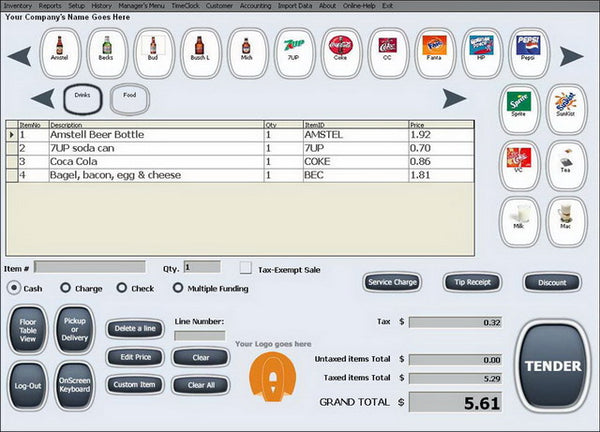600x432 pixels.
Task: Add a Mac coffee drink to the order
Action: coord(566,221)
